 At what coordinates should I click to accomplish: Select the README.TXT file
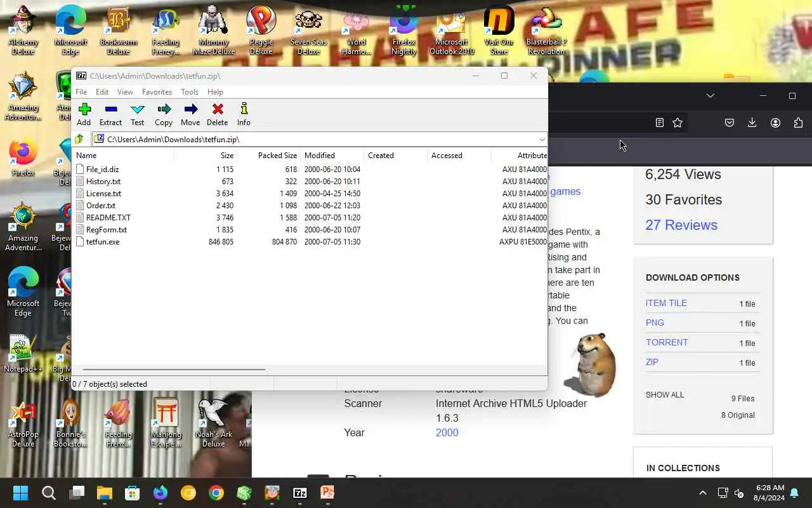point(108,218)
